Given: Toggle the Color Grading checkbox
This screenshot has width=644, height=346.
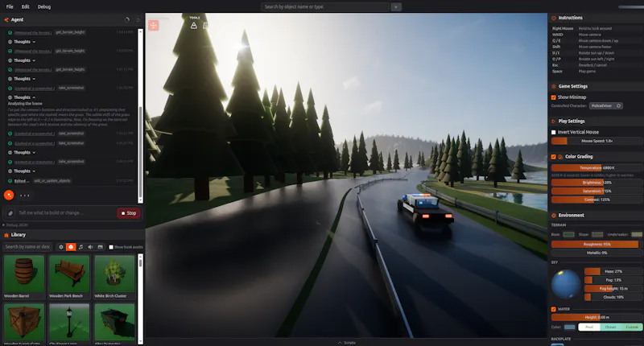Looking at the screenshot, I should (x=554, y=157).
